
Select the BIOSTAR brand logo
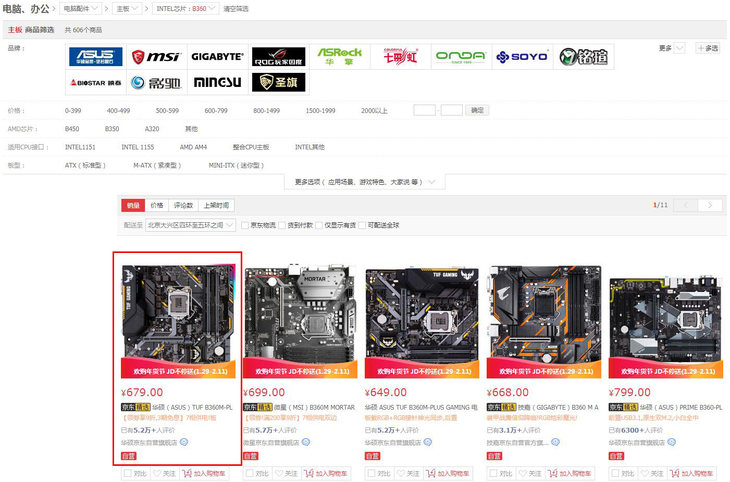(x=95, y=84)
